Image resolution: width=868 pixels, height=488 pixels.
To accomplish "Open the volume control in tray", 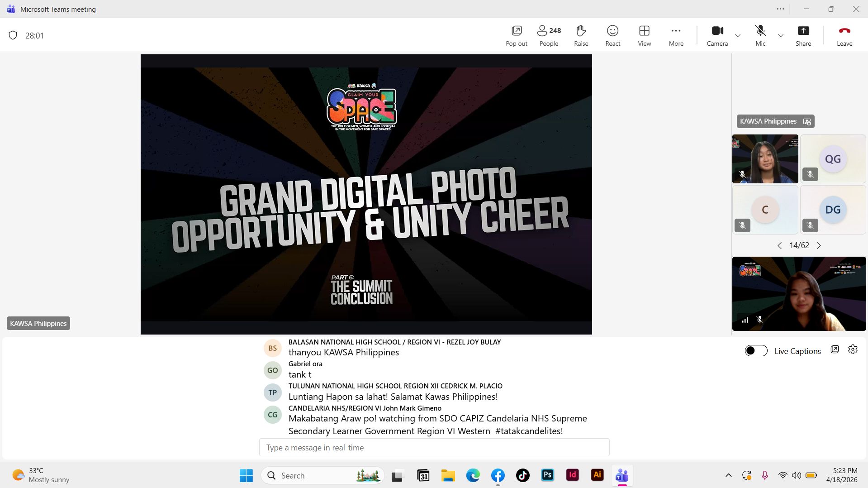I will 797,475.
